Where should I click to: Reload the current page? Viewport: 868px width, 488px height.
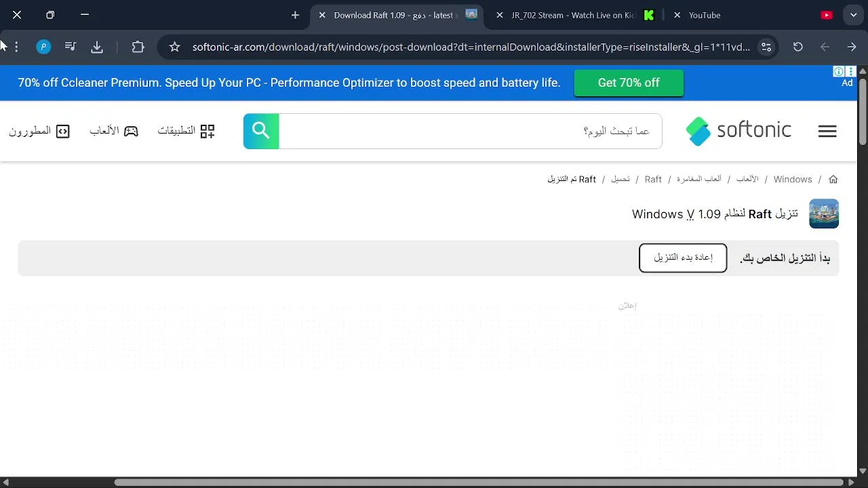pyautogui.click(x=798, y=47)
